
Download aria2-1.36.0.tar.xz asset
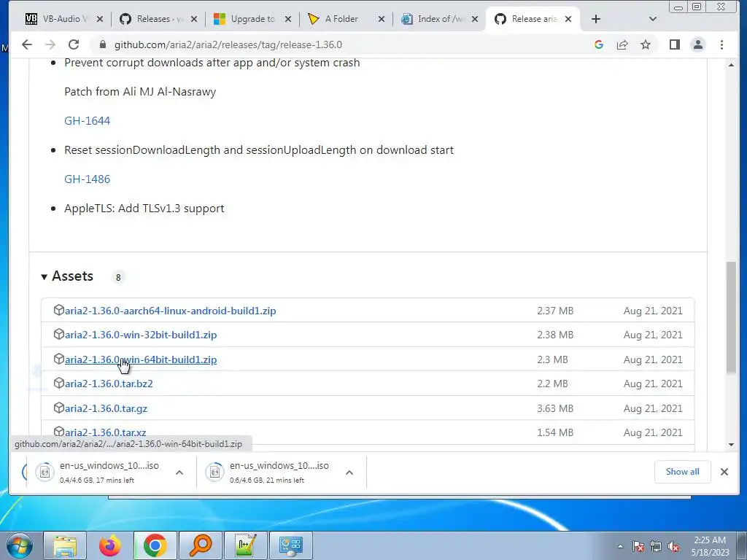pos(105,432)
